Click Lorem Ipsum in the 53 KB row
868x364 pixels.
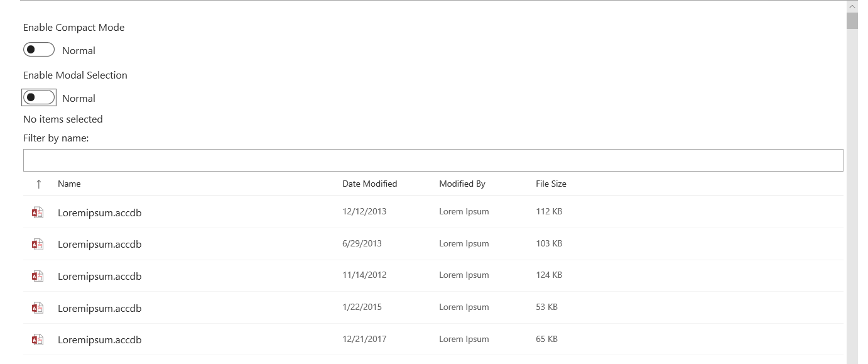click(464, 307)
